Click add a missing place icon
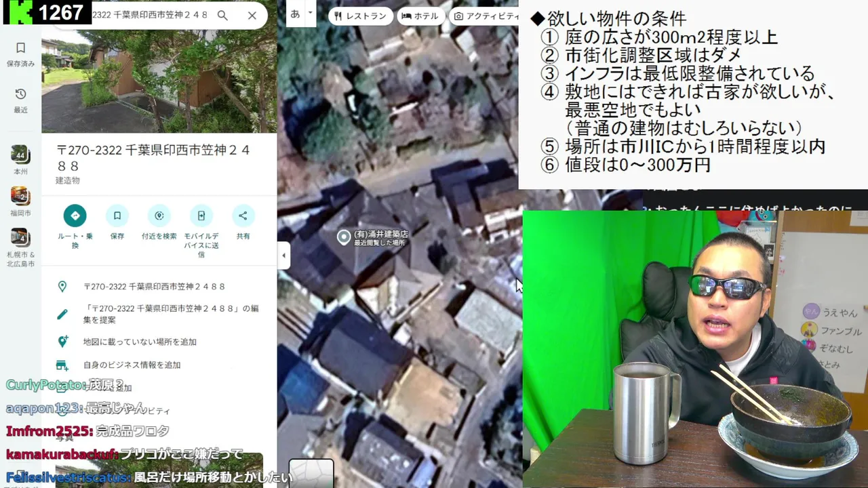Viewport: 868px width, 488px height. (x=62, y=342)
